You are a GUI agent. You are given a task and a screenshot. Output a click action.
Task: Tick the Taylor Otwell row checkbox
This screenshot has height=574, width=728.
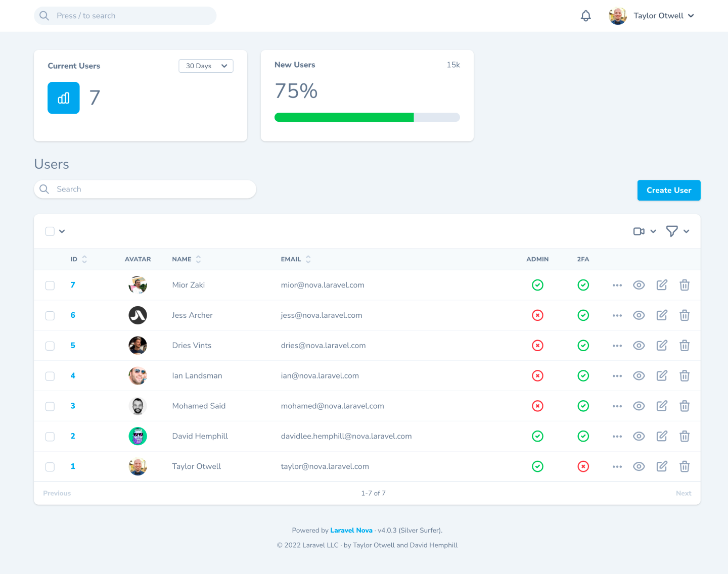coord(50,467)
